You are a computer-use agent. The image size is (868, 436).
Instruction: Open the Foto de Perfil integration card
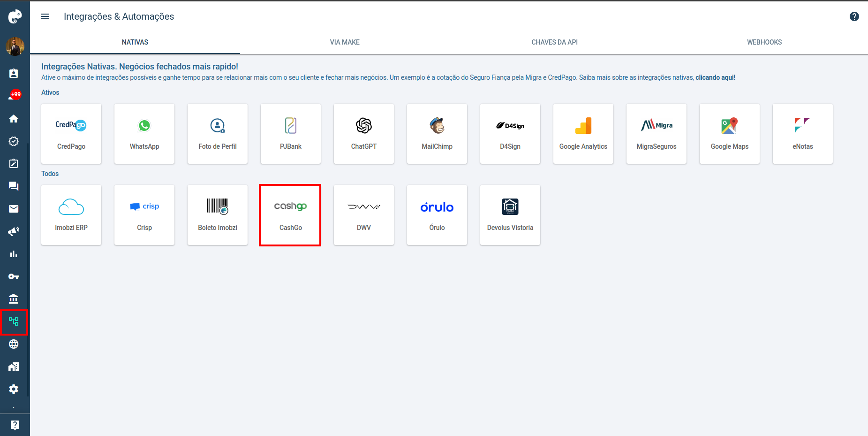[218, 134]
